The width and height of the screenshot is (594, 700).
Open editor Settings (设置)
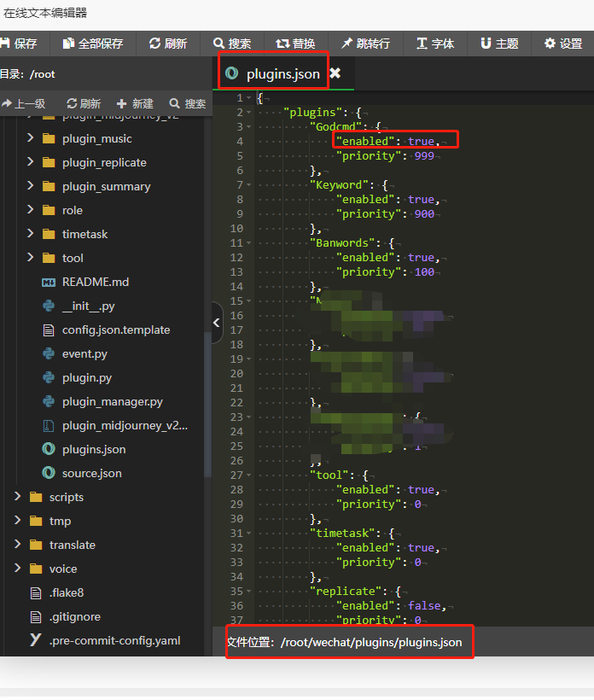pos(563,44)
